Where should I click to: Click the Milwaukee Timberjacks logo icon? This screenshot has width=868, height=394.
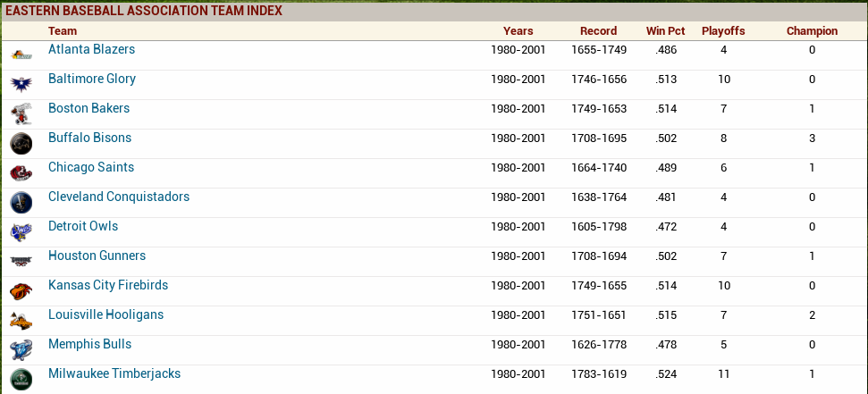pyautogui.click(x=21, y=378)
